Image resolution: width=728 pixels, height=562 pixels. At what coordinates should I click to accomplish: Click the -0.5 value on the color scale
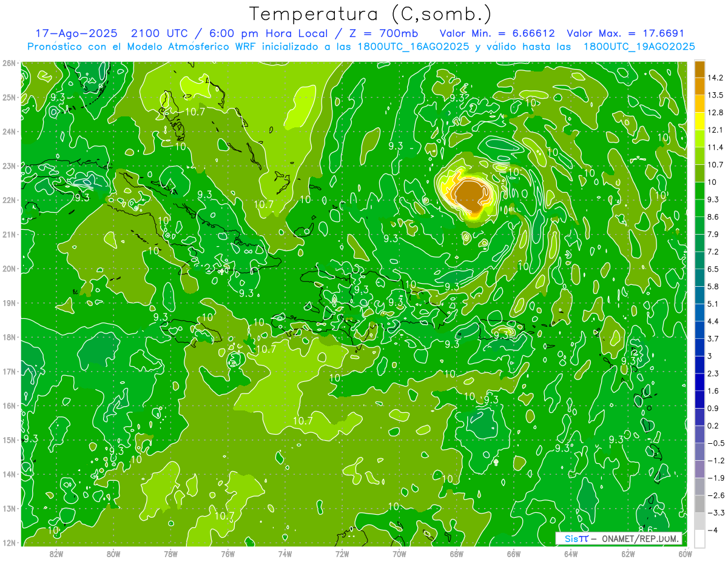[715, 443]
